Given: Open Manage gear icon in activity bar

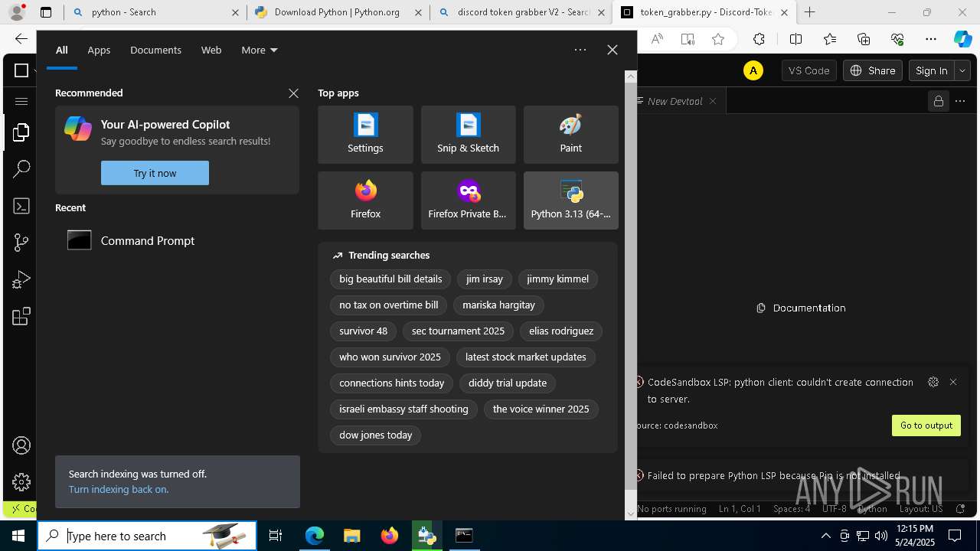Looking at the screenshot, I should click(x=21, y=481).
